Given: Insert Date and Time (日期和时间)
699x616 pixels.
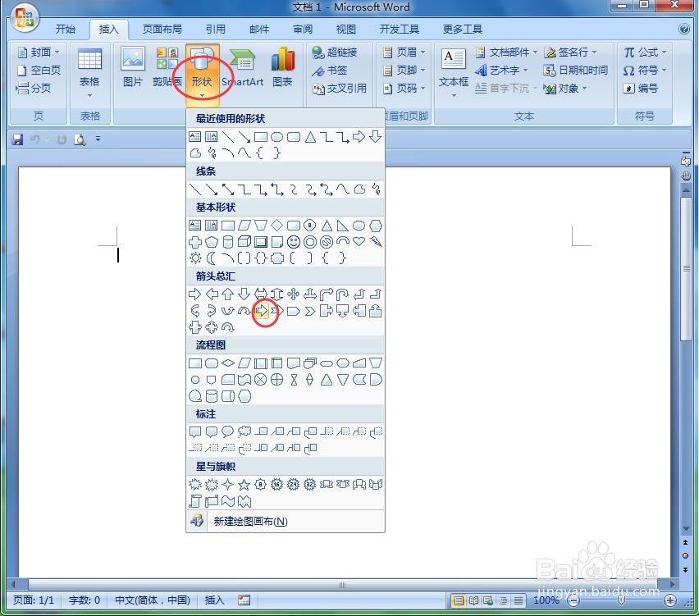Looking at the screenshot, I should tap(575, 71).
